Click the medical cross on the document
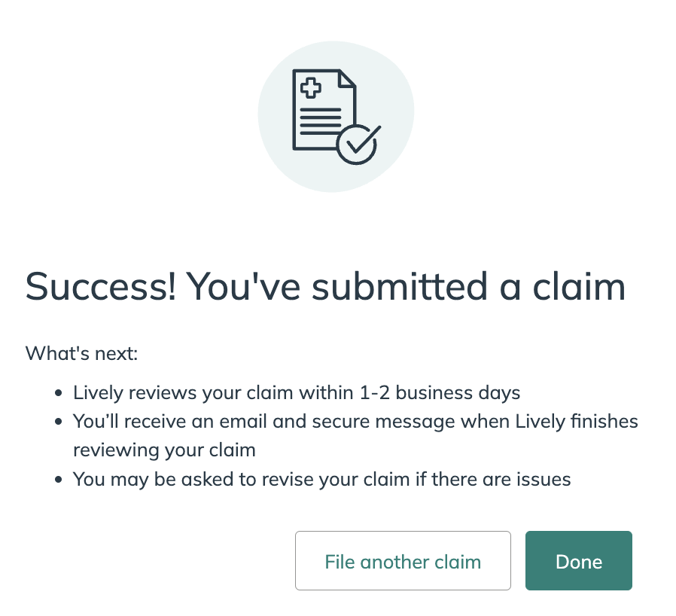Image resolution: width=676 pixels, height=616 pixels. pyautogui.click(x=310, y=87)
